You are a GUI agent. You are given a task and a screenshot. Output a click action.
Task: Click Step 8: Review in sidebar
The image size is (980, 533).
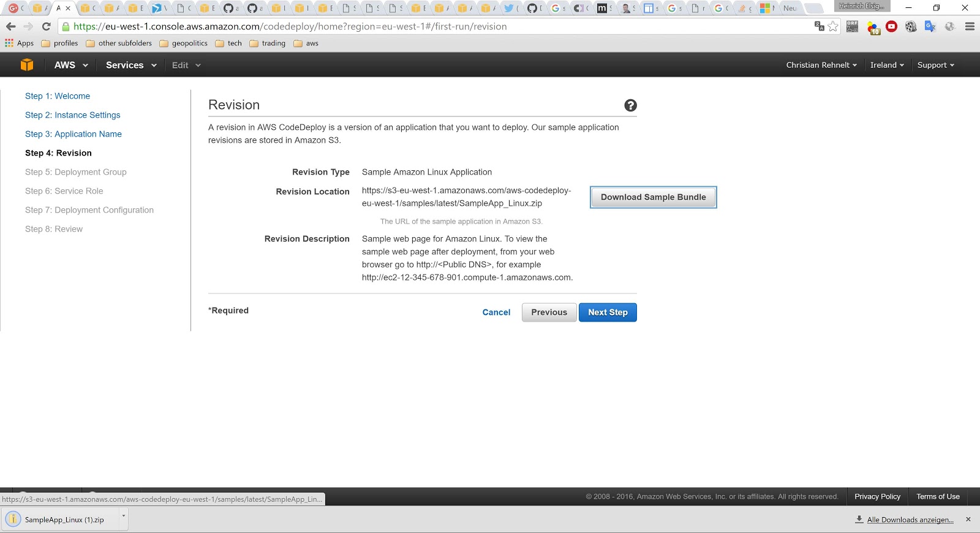click(54, 229)
